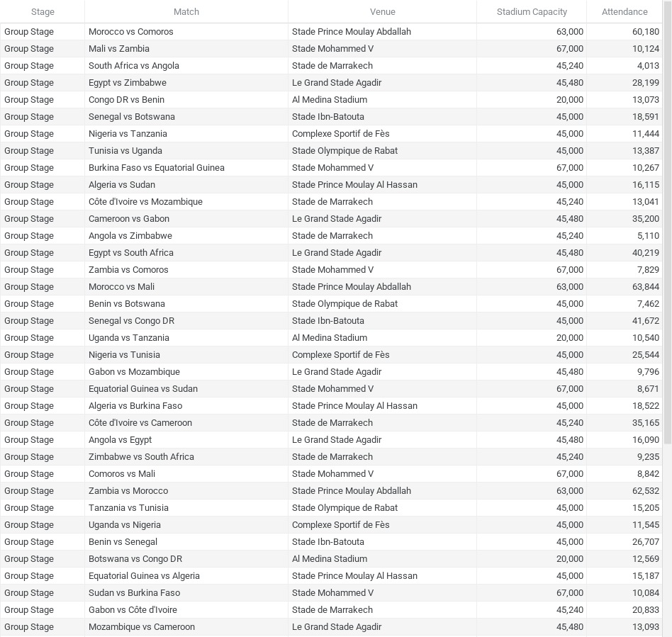672x637 pixels.
Task: Select the Morocco vs Comoros match cell
Action: click(131, 32)
